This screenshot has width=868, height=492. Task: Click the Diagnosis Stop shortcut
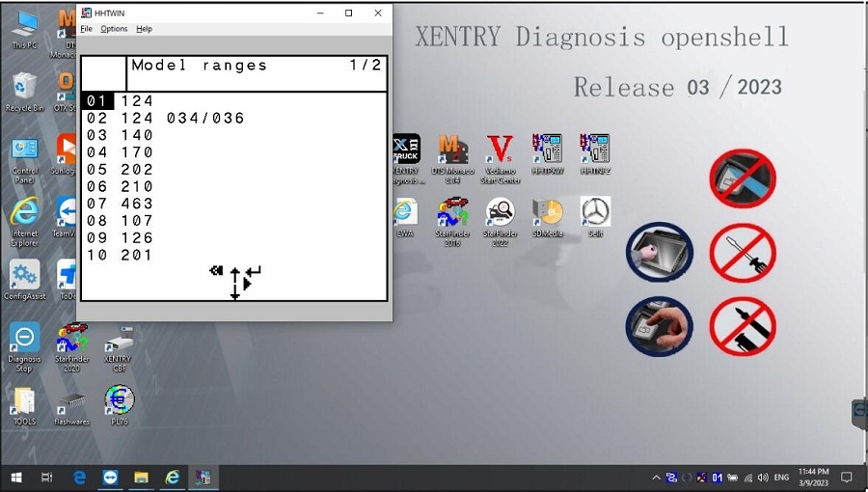(x=24, y=347)
